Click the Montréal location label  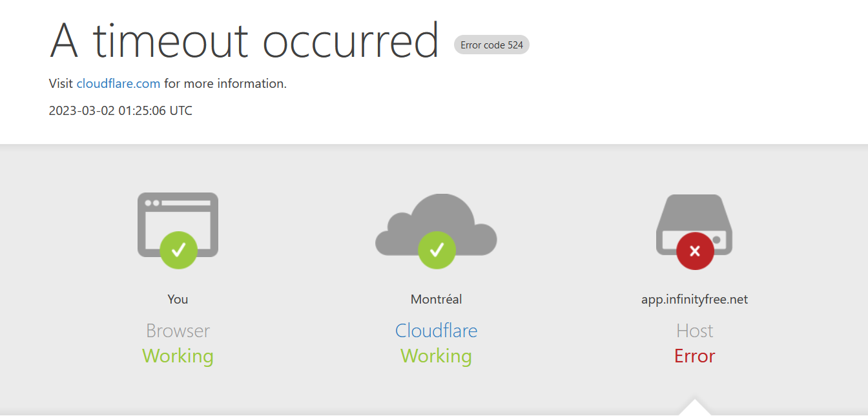pyautogui.click(x=436, y=299)
